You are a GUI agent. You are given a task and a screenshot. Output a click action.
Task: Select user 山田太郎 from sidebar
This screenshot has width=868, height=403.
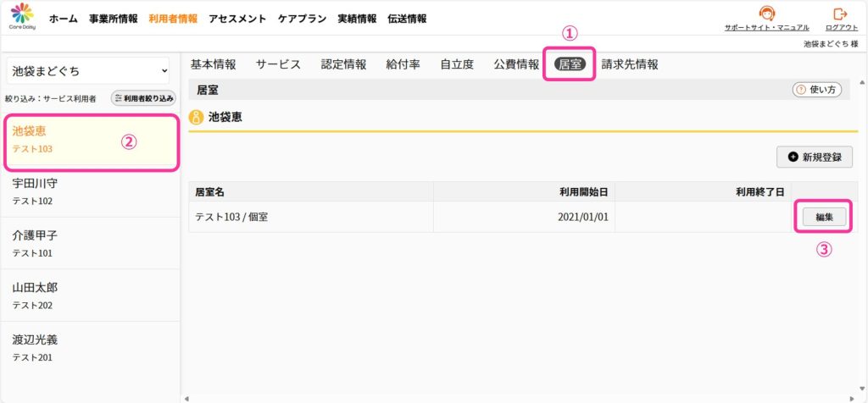90,295
